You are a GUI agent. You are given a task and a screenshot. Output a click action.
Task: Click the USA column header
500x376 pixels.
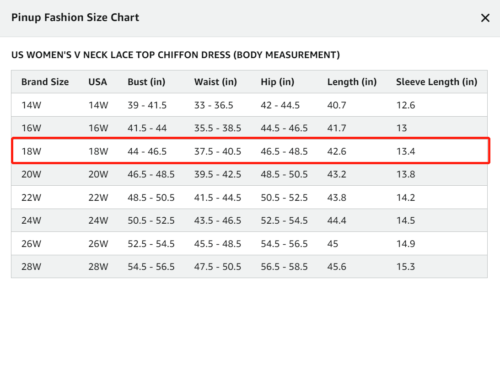tap(98, 82)
